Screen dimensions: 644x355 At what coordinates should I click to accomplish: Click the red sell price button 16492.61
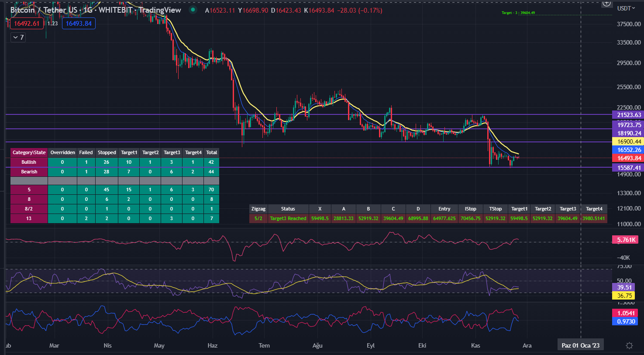click(x=27, y=24)
